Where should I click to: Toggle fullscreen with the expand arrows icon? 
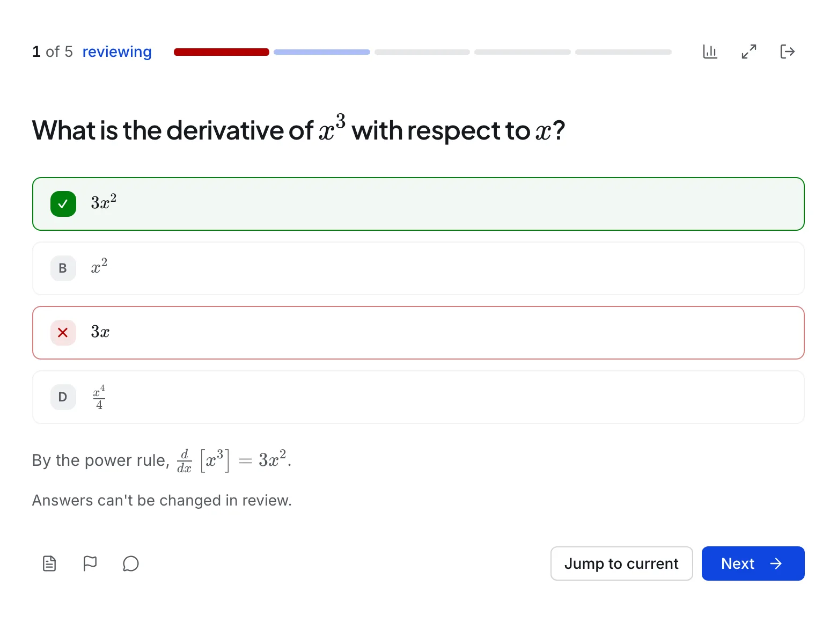coord(749,52)
